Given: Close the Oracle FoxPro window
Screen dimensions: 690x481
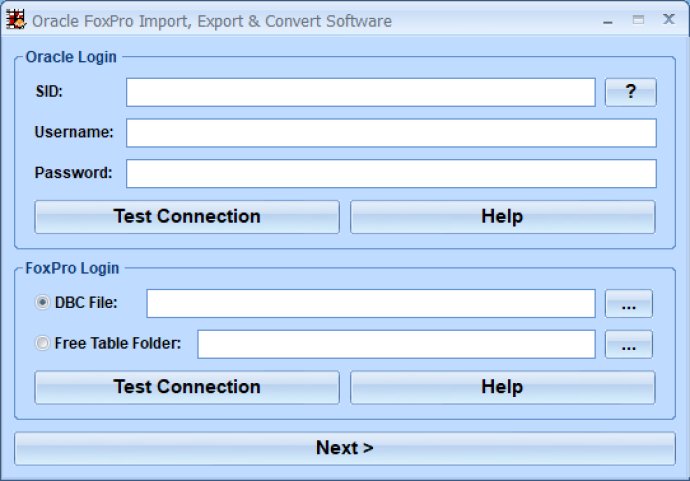Looking at the screenshot, I should point(669,19).
